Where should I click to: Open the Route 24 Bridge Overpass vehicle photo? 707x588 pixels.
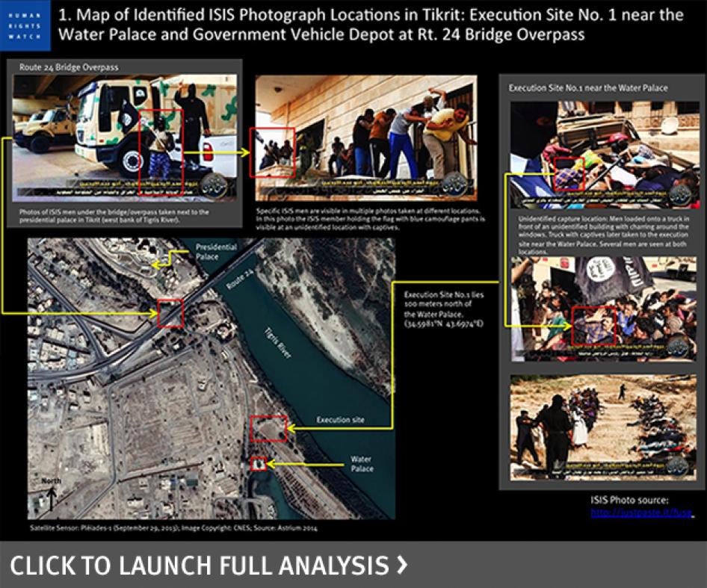pyautogui.click(x=126, y=137)
